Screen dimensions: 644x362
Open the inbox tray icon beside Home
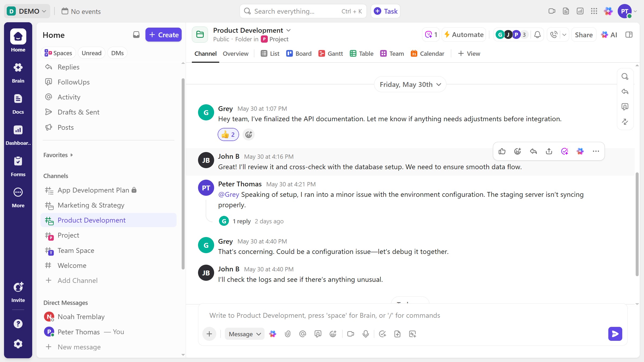tap(136, 35)
